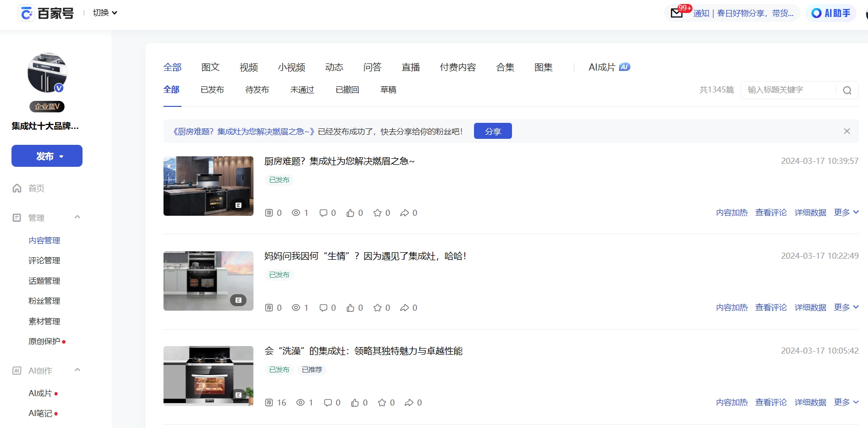The height and width of the screenshot is (428, 868).
Task: Click the account avatar image
Action: coord(47,72)
